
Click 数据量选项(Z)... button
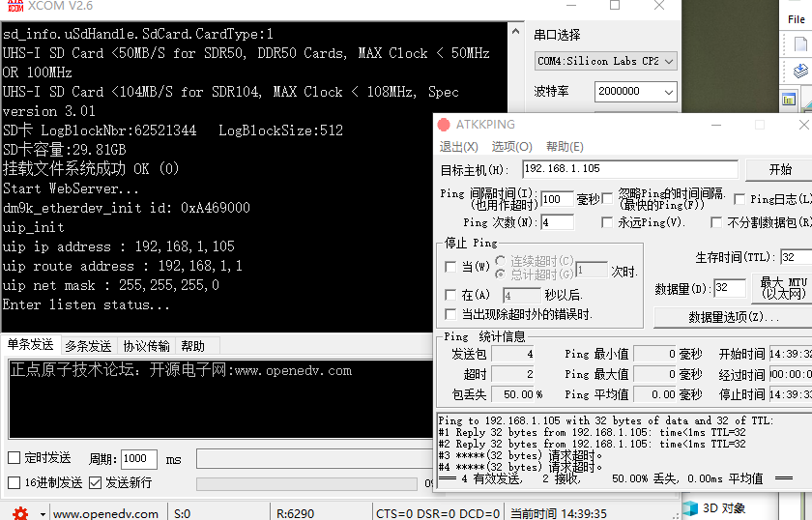(734, 317)
